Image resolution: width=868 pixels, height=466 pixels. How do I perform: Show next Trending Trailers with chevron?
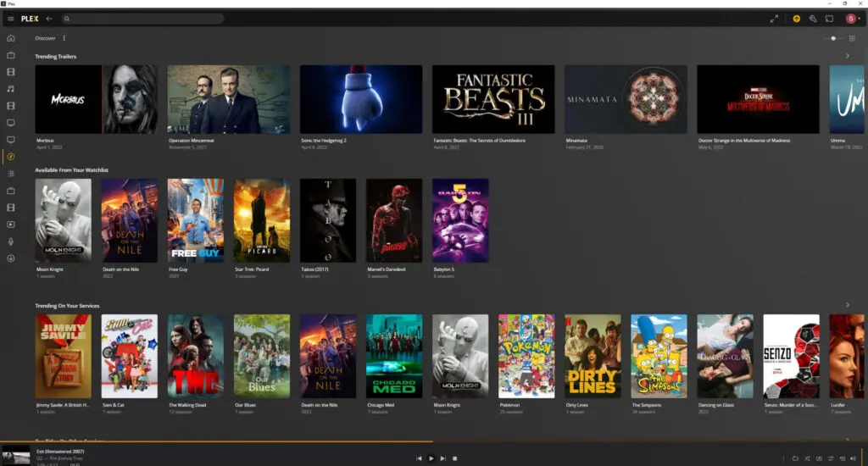tap(848, 56)
